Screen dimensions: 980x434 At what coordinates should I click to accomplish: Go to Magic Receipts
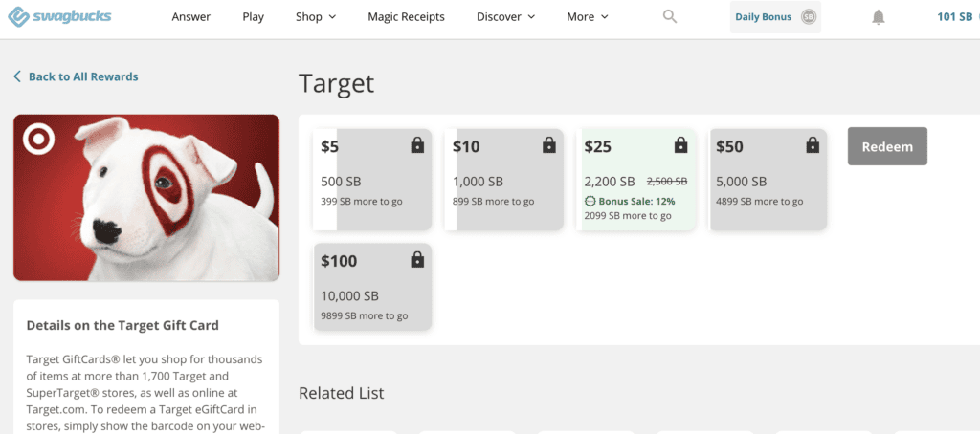coord(406,17)
